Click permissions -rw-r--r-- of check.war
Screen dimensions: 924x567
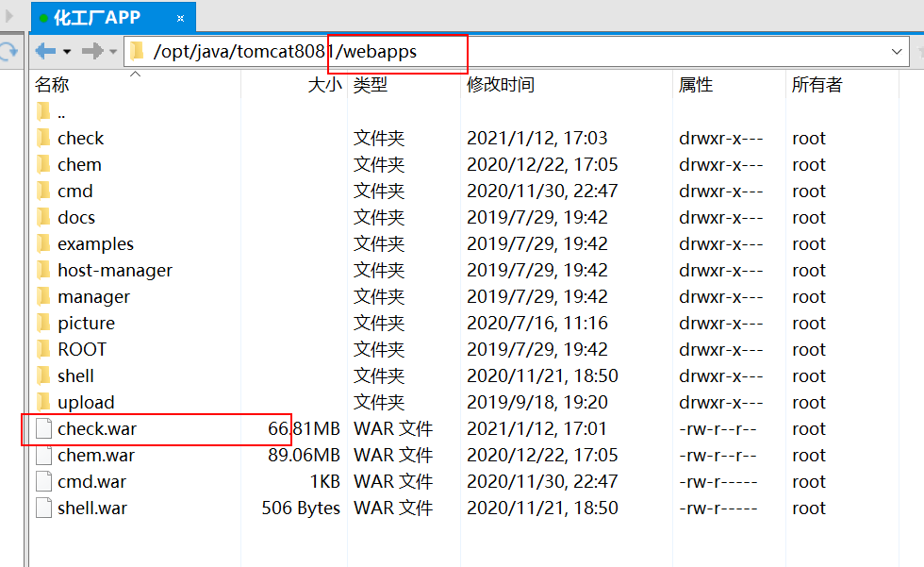pos(718,429)
